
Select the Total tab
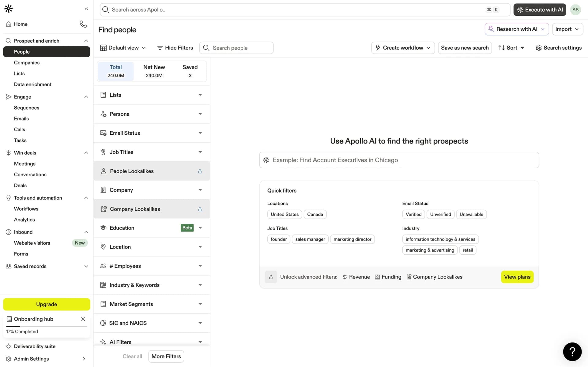point(116,71)
